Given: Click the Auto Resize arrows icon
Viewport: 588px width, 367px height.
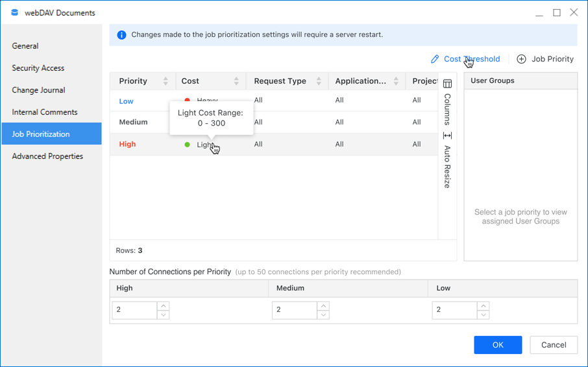Looking at the screenshot, I should click(447, 135).
